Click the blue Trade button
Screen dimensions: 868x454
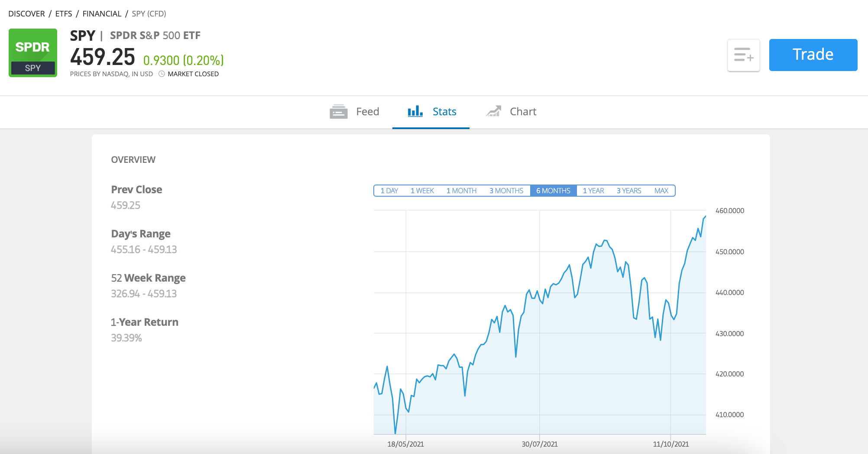click(x=813, y=55)
